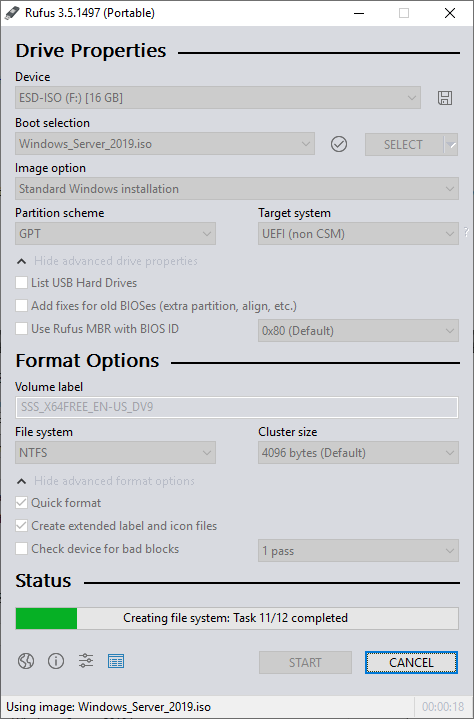The image size is (474, 719).
Task: Click the Volume label text field
Action: 237,407
